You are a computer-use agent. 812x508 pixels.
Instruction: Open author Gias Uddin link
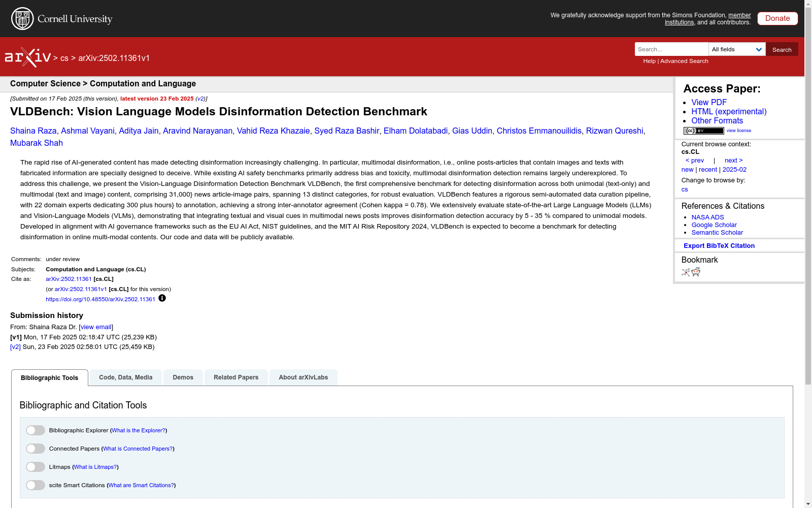pos(472,131)
